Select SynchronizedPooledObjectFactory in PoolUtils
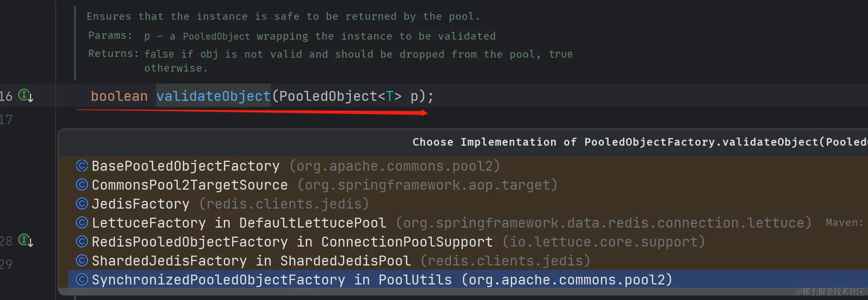This screenshot has width=868, height=300. [x=272, y=280]
